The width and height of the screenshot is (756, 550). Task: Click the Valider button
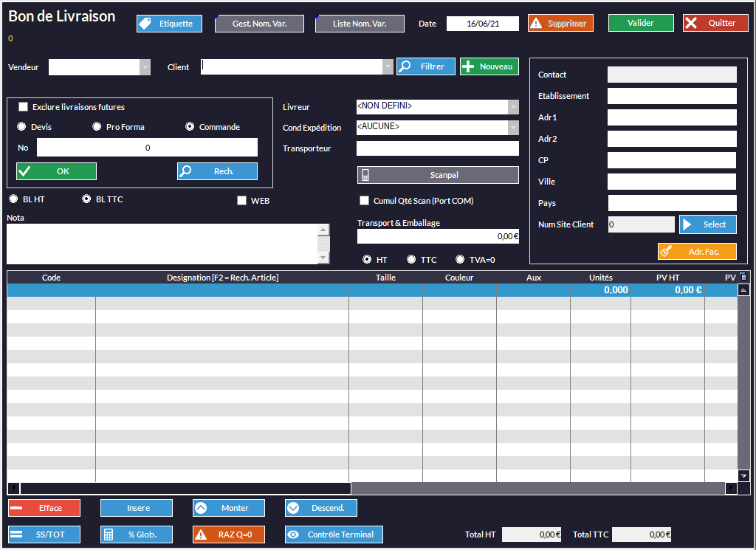pyautogui.click(x=640, y=23)
